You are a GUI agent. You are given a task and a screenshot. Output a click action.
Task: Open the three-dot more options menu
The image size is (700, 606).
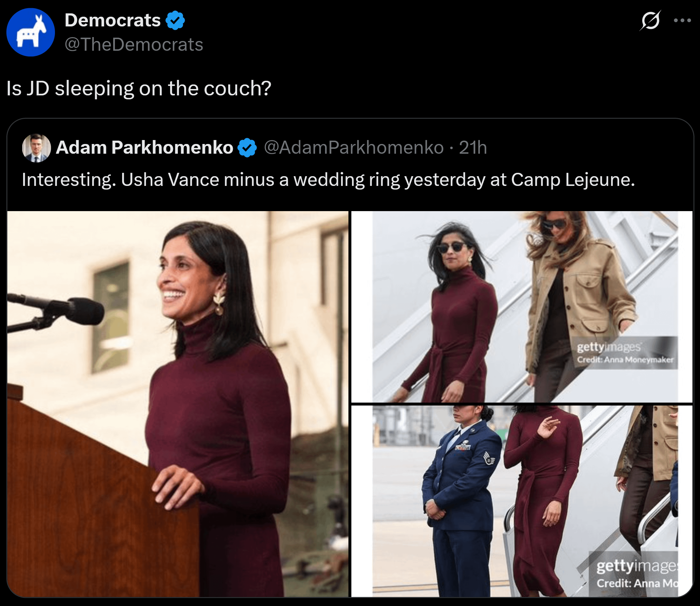click(x=682, y=21)
